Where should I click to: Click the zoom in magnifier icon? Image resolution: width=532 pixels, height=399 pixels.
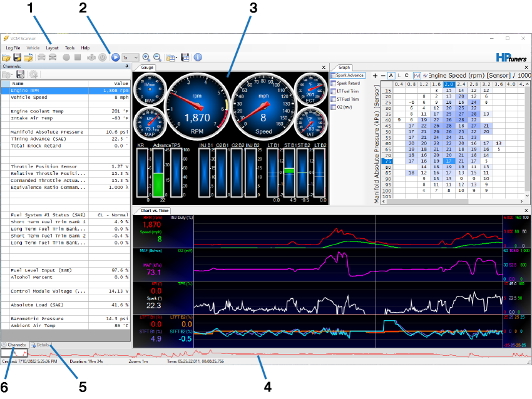click(146, 58)
